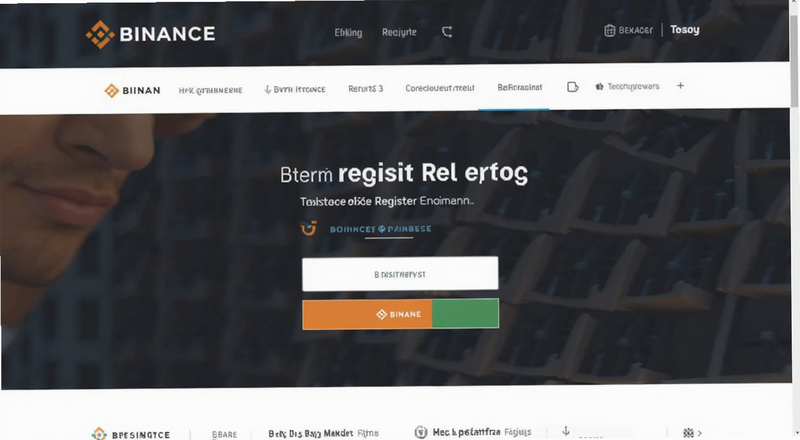Click the download arrow icon in the footer bar
The image size is (800, 440).
click(566, 431)
